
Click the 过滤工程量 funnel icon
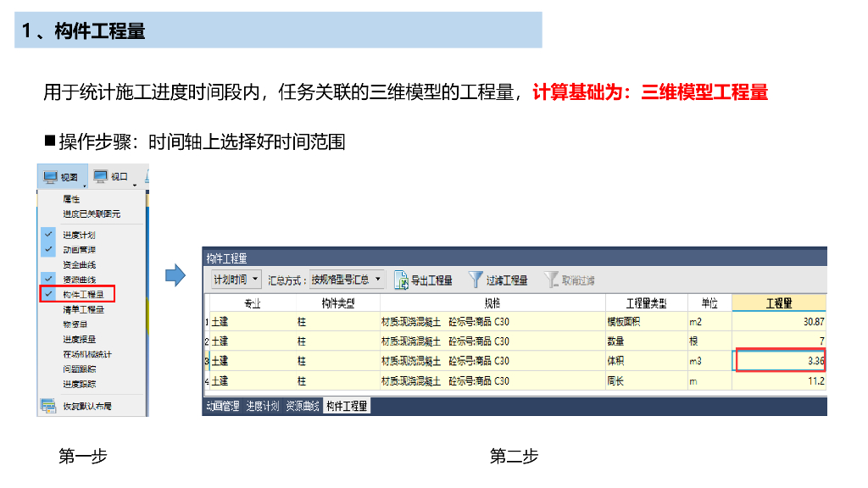tap(476, 280)
